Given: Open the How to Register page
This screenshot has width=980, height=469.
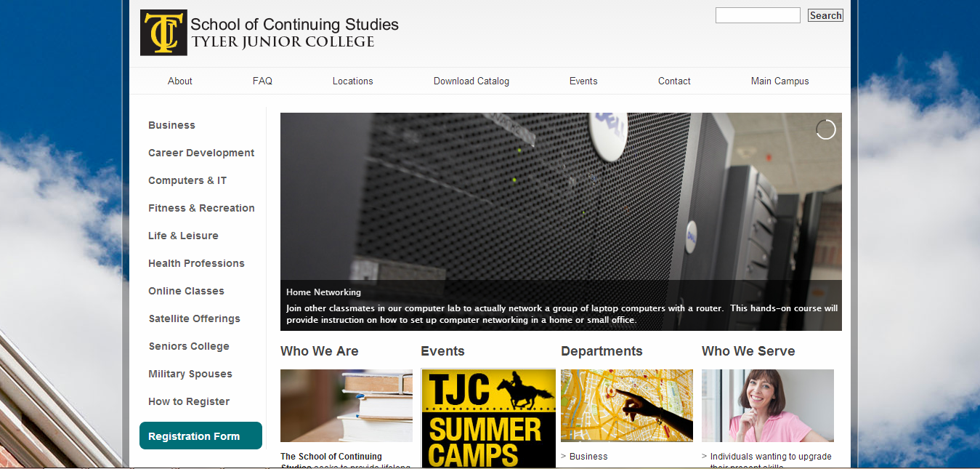Looking at the screenshot, I should 189,401.
